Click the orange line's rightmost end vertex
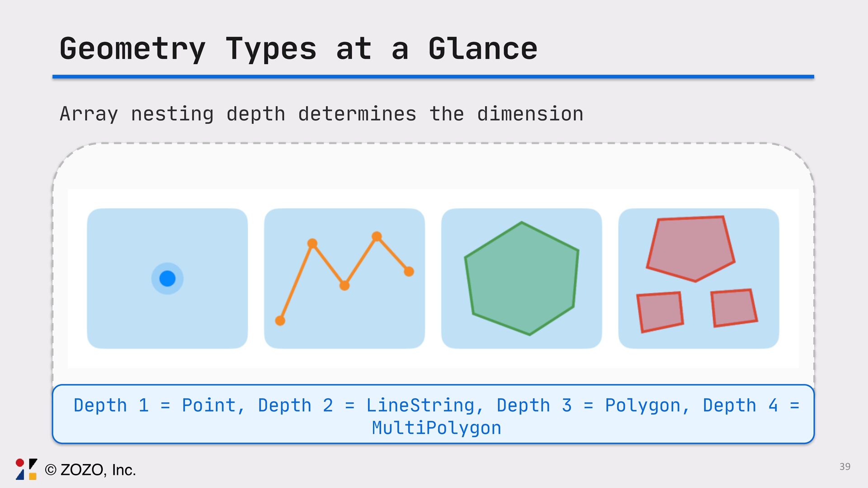868x488 pixels. (409, 272)
